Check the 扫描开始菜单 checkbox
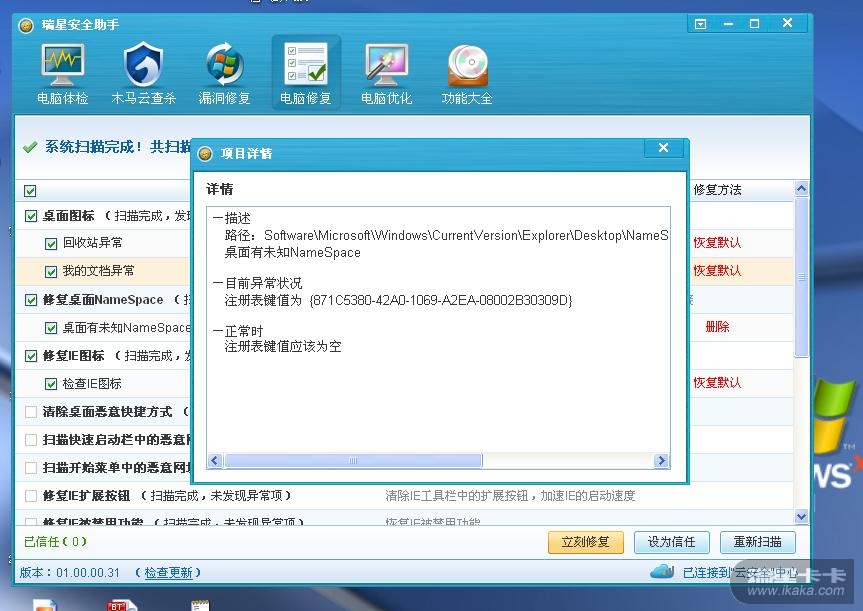Image resolution: width=863 pixels, height=611 pixels. tap(31, 468)
